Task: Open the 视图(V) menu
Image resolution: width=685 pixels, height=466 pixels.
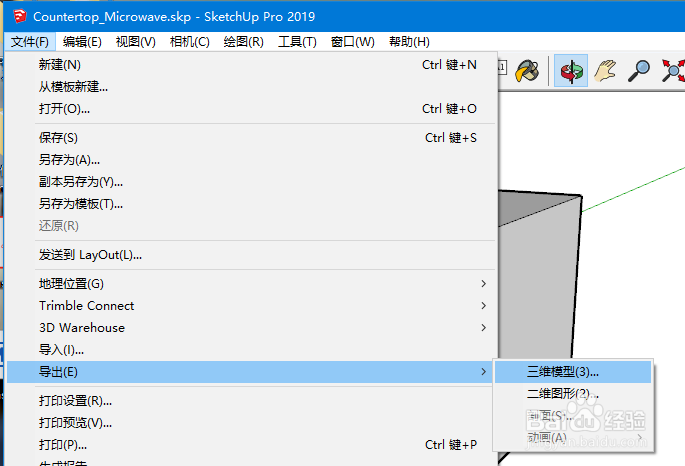Action: point(135,42)
